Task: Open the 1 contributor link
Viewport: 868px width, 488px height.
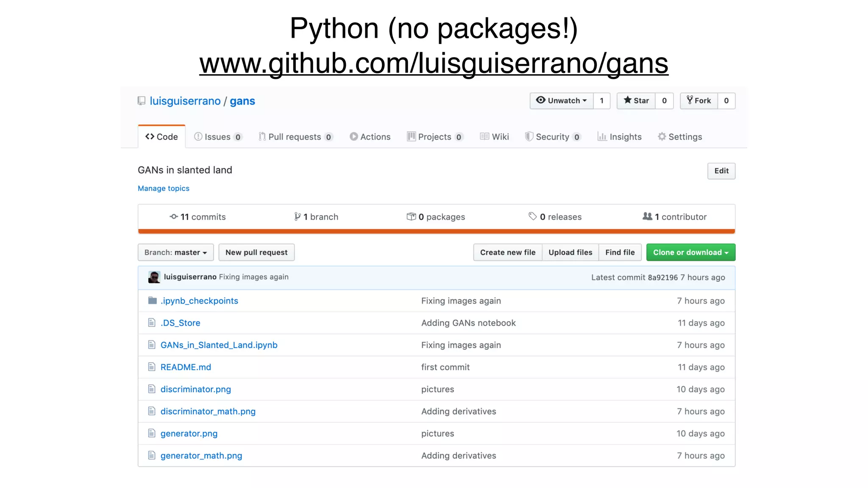Action: (x=675, y=217)
